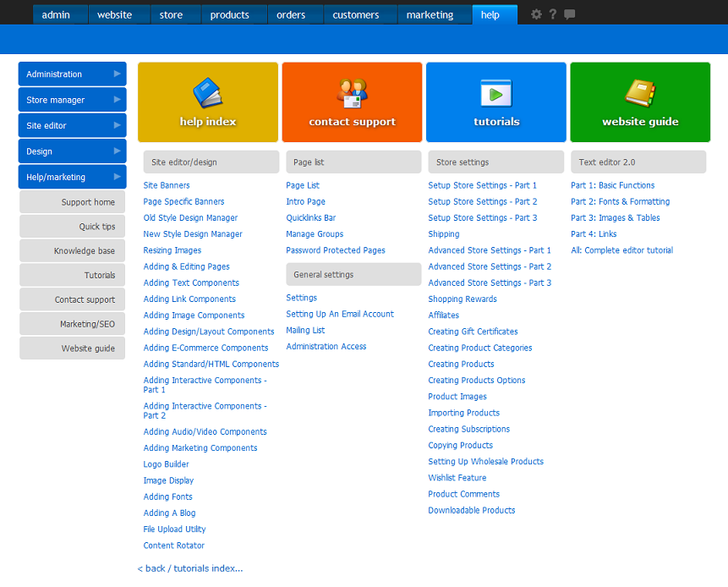Open the Shipping tutorial link
The image size is (728, 587).
tap(444, 234)
